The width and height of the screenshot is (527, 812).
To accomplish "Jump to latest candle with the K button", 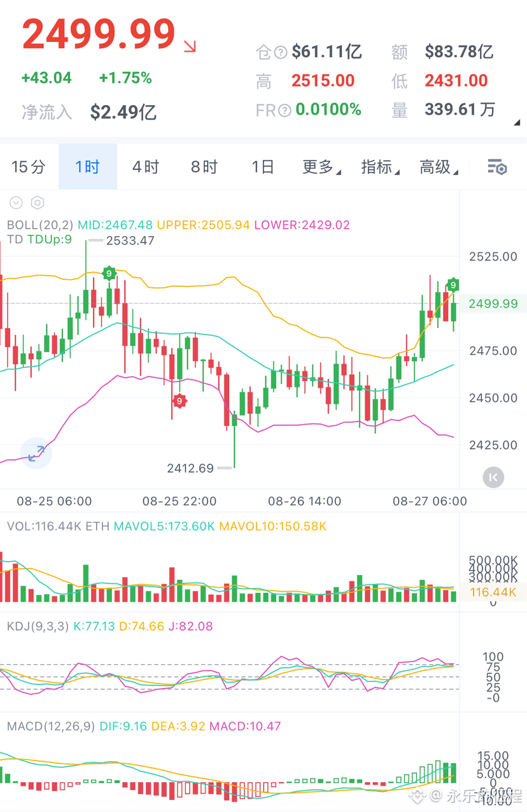I will 493,477.
